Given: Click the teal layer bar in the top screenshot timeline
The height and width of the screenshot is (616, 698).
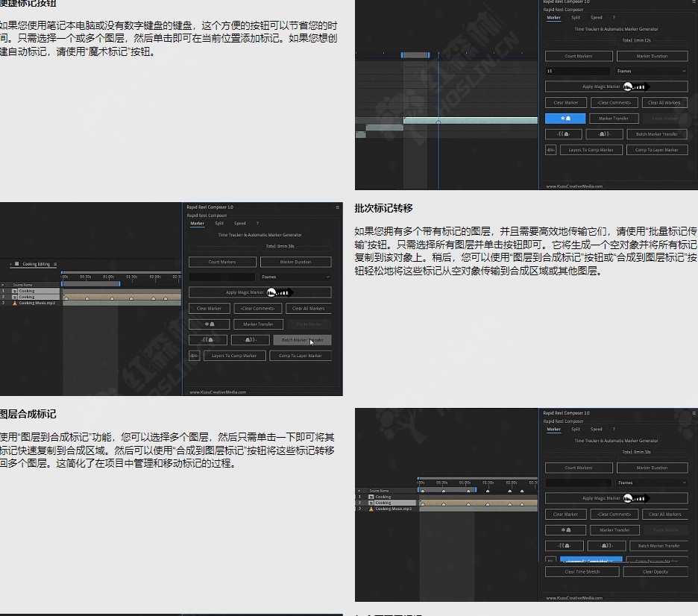Looking at the screenshot, I should point(470,120).
